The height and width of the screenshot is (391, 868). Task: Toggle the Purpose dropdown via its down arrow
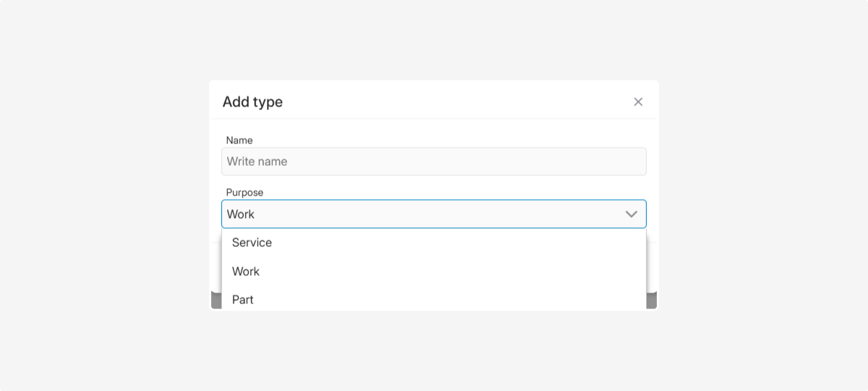631,214
